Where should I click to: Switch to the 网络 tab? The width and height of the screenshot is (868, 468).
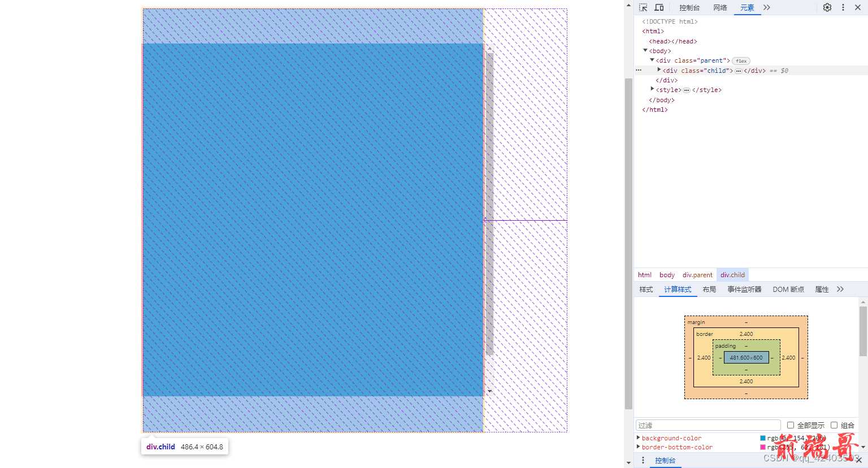[720, 7]
